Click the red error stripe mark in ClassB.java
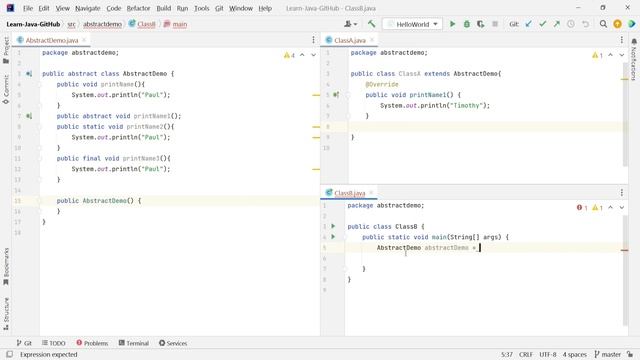Image resolution: width=640 pixels, height=360 pixels. point(624,250)
